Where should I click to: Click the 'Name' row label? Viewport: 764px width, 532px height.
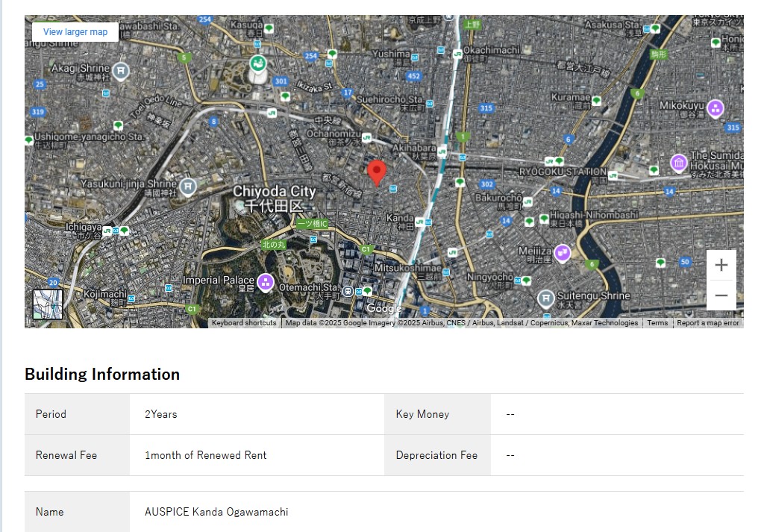50,512
